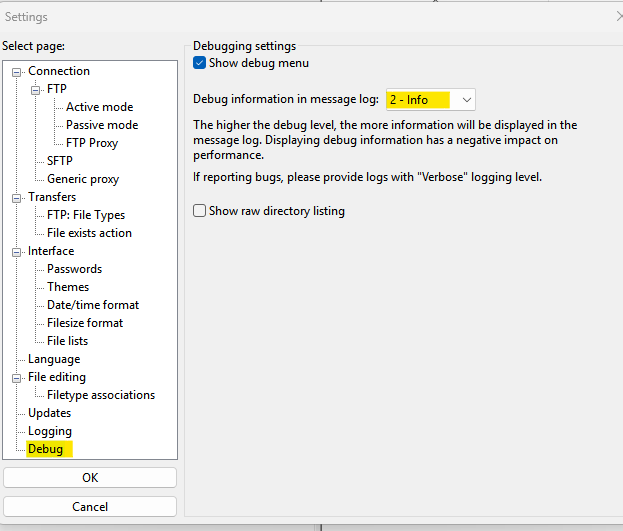623x531 pixels.
Task: Collapse the Interface tree node
Action: (17, 251)
